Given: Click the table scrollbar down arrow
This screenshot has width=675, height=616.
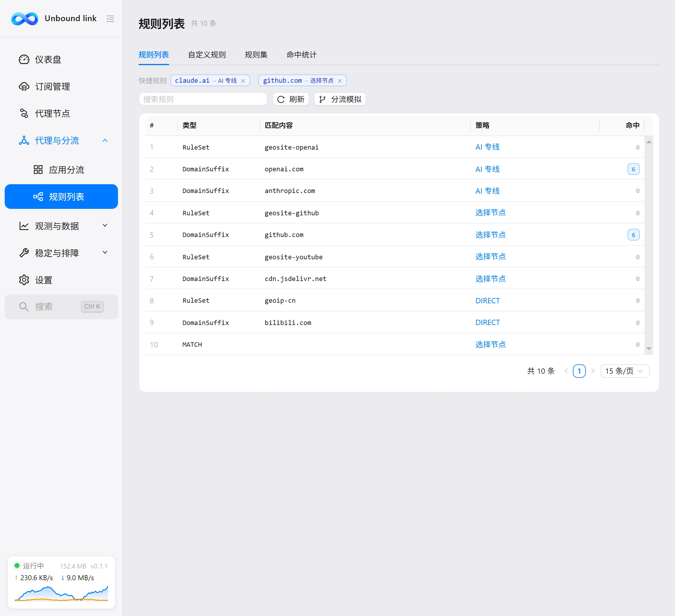Looking at the screenshot, I should click(649, 349).
